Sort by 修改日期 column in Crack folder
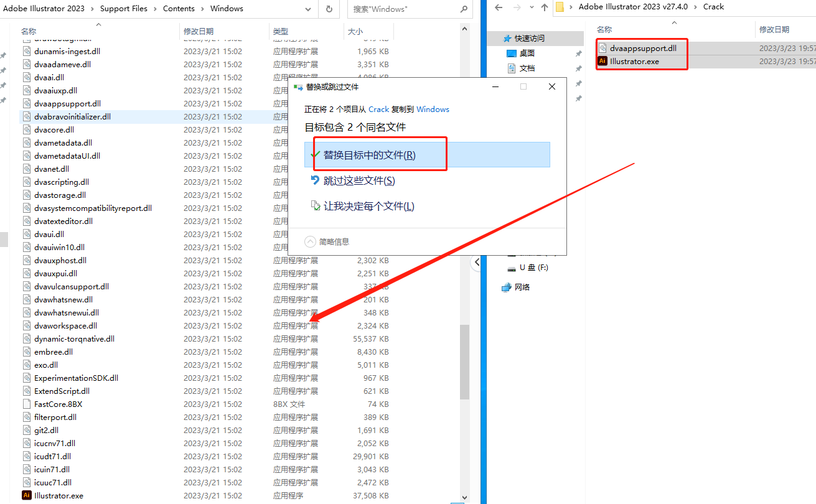The width and height of the screenshot is (816, 504). (774, 29)
